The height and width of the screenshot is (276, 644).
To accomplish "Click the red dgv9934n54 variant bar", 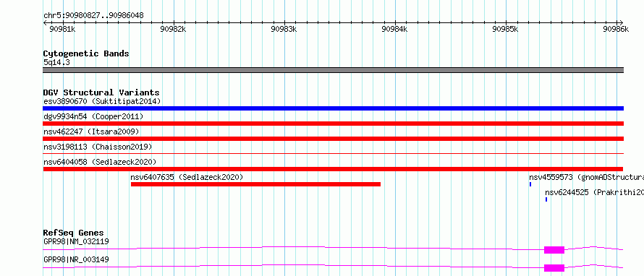I will tap(333, 124).
